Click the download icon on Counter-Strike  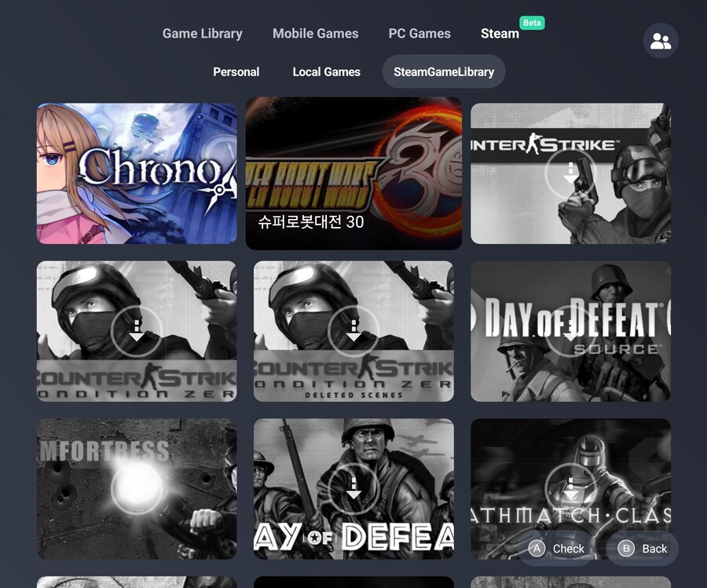570,173
